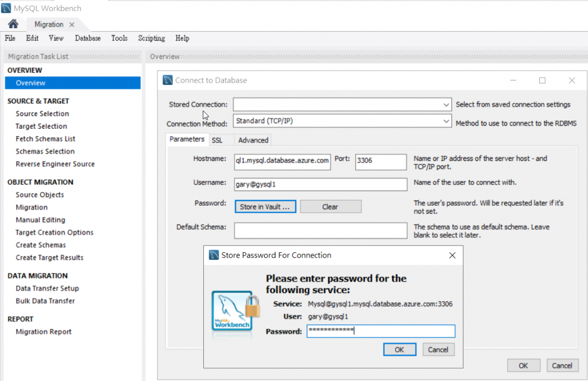Screen dimensions: 588x381
Task: Select Create Target Results task
Action: coord(49,257)
